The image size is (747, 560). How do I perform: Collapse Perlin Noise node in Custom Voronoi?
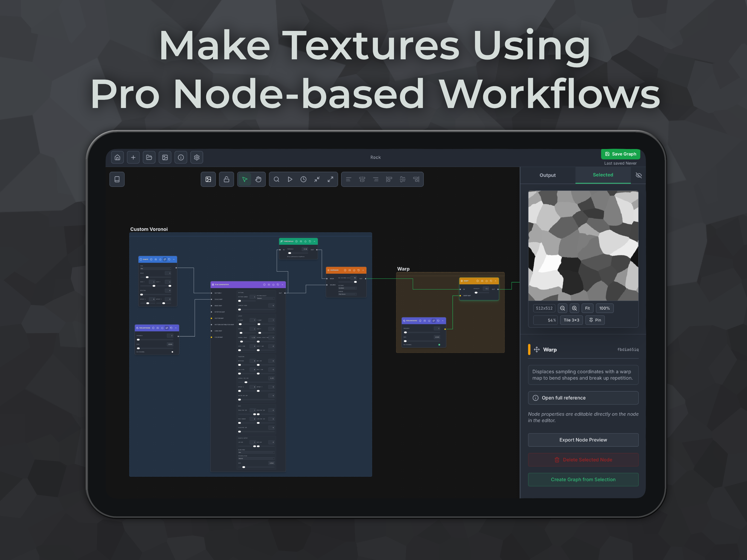[x=176, y=328]
